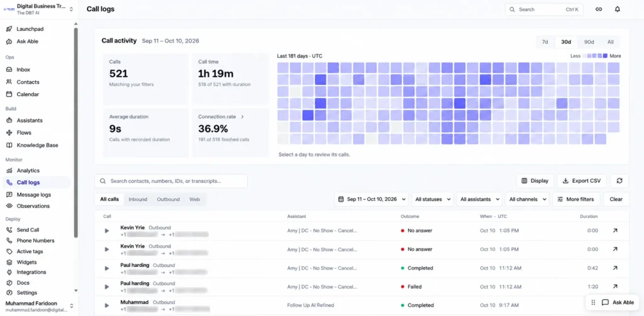The image size is (644, 316).
Task: Click the Display button
Action: coord(535,181)
